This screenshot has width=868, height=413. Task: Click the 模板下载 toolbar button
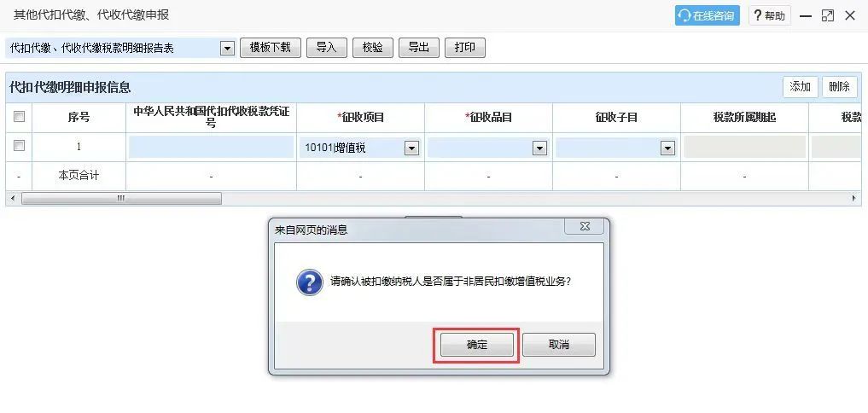271,48
